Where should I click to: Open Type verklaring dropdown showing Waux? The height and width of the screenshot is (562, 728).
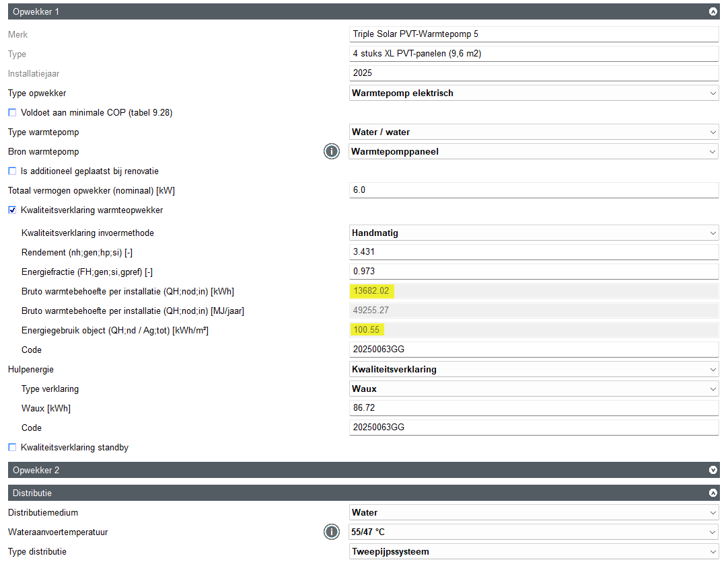534,389
